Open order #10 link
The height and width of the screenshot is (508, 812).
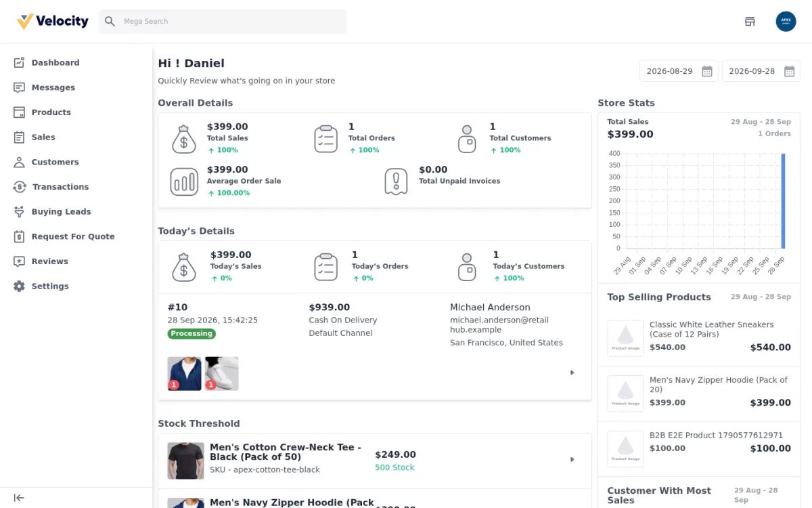click(177, 308)
